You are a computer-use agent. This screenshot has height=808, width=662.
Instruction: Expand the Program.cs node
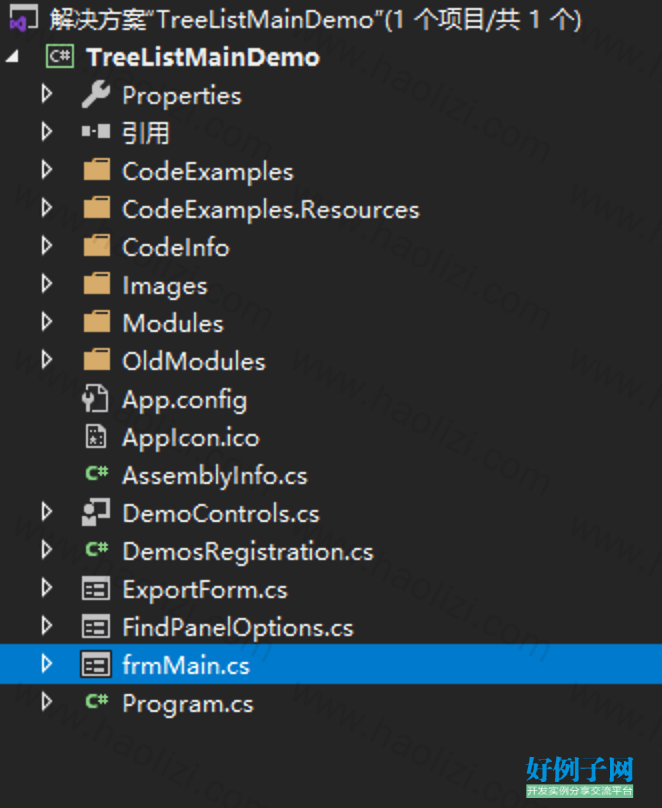coord(47,702)
